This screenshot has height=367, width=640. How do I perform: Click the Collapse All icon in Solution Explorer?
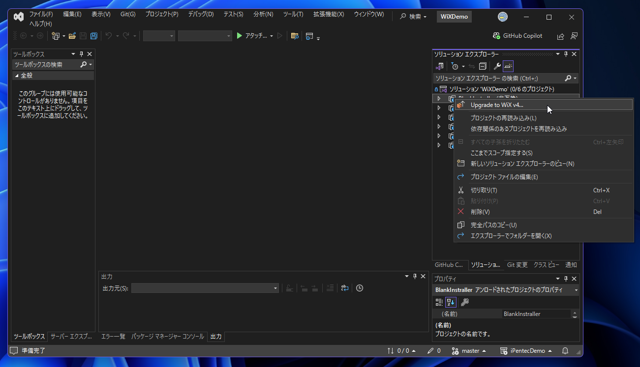click(x=482, y=66)
